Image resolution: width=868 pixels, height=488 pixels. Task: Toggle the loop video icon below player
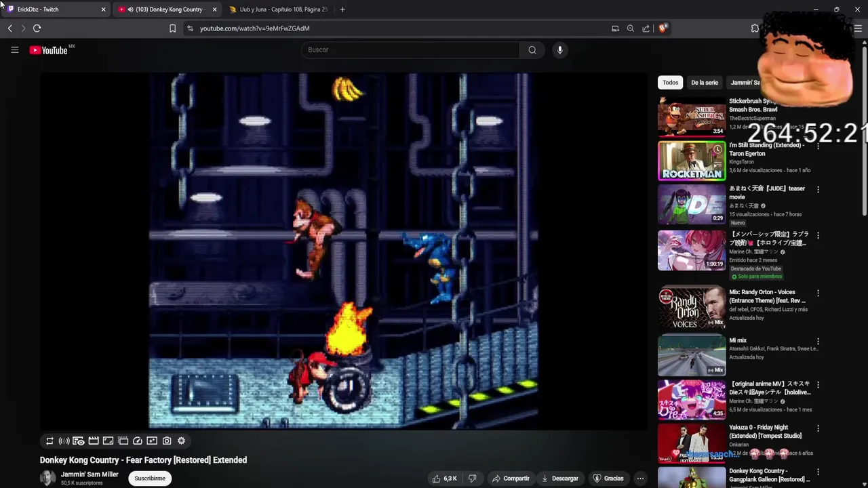50,441
